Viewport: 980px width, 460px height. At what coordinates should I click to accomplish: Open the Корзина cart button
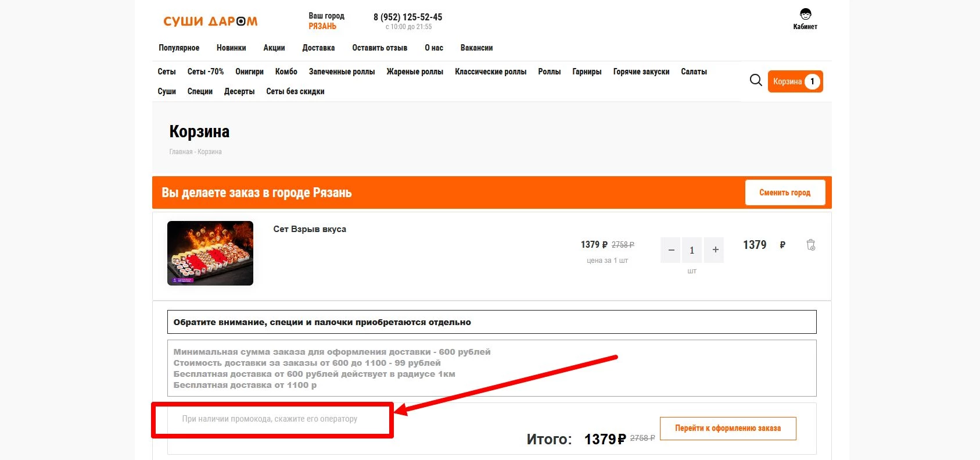(795, 81)
